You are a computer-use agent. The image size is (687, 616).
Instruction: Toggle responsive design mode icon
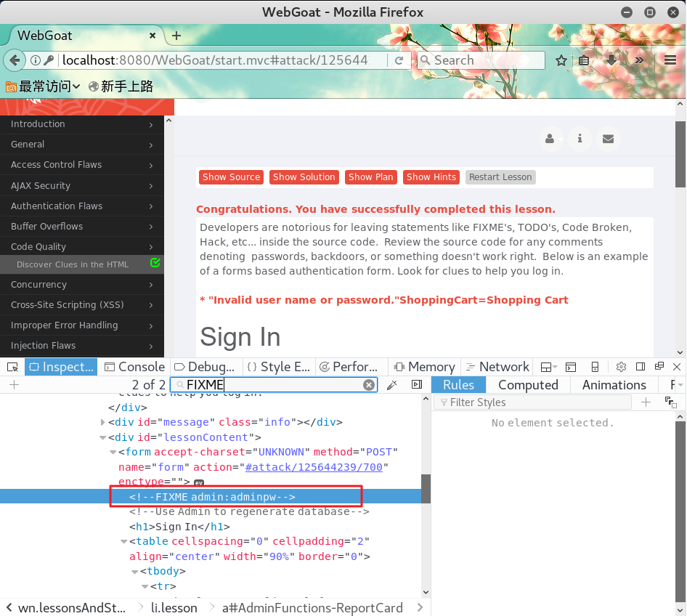595,367
